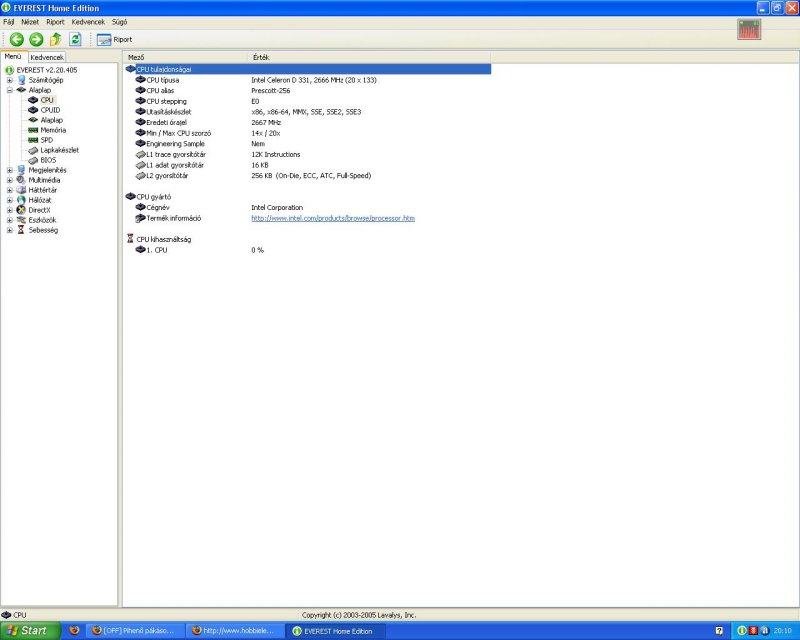Select the L2 gyorsítótár row
Screen dimensions: 800x640
coord(308,176)
